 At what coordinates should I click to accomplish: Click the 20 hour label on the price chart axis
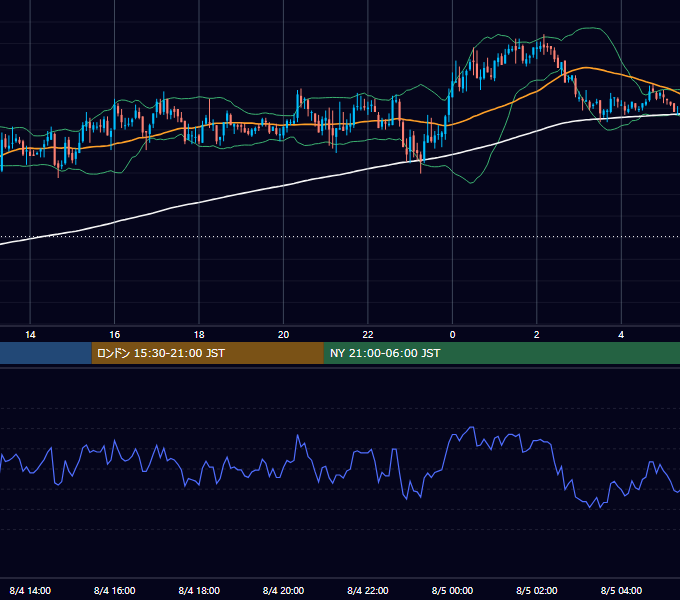click(283, 335)
